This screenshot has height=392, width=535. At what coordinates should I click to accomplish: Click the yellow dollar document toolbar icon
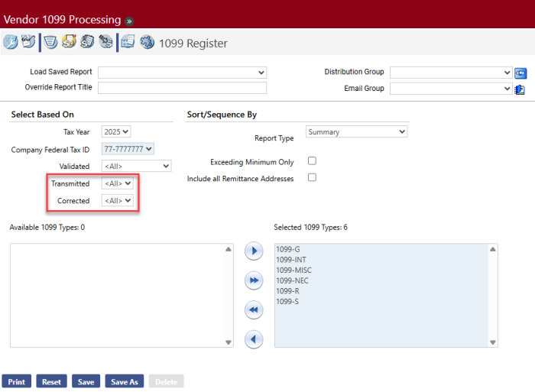tap(69, 43)
